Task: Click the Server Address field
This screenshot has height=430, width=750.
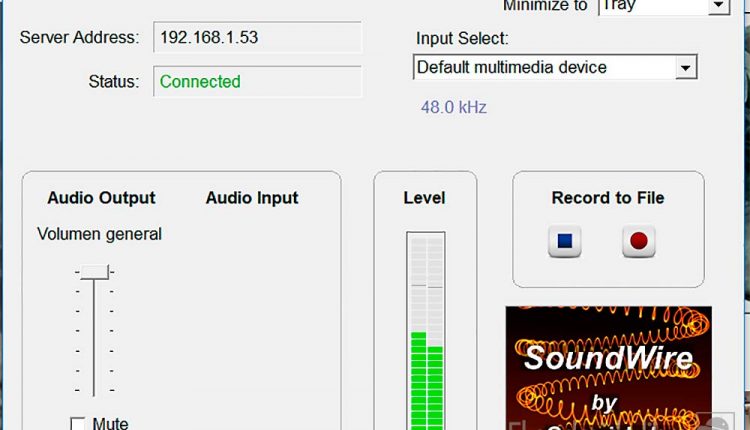Action: coord(257,38)
